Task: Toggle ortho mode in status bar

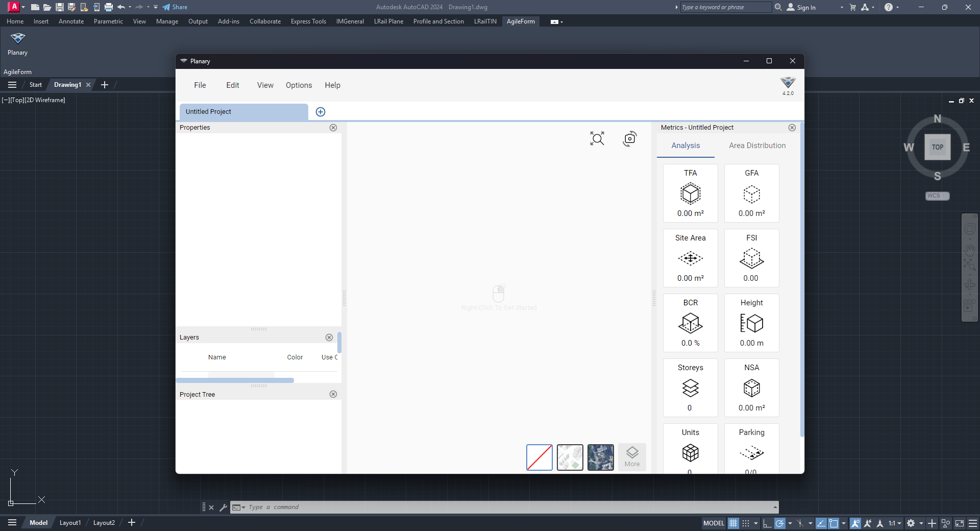Action: (767, 523)
